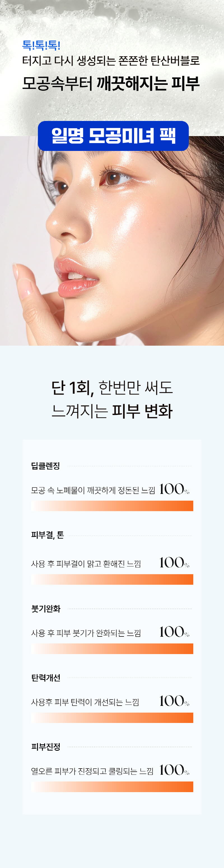Click the 붓기완화 section heading
Screen dimensions: 224x868
46,609
